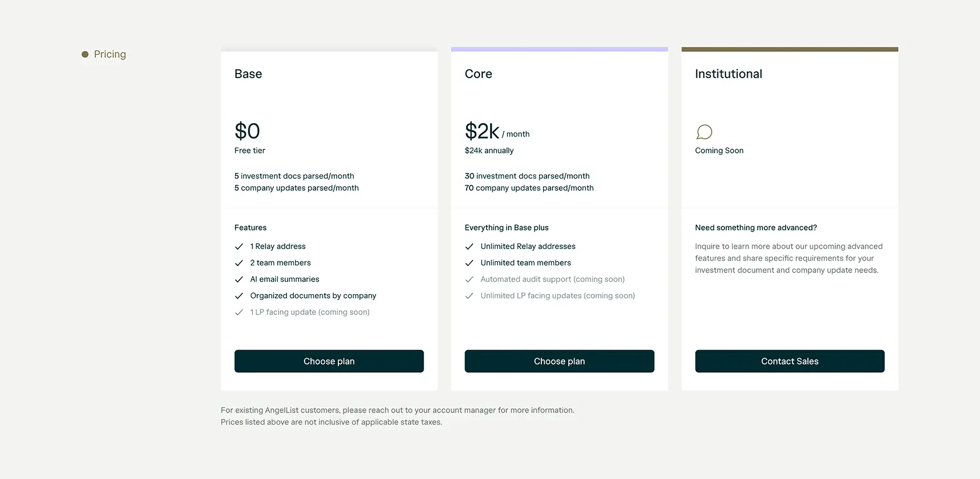Click the Pricing section bullet dot

pos(85,54)
